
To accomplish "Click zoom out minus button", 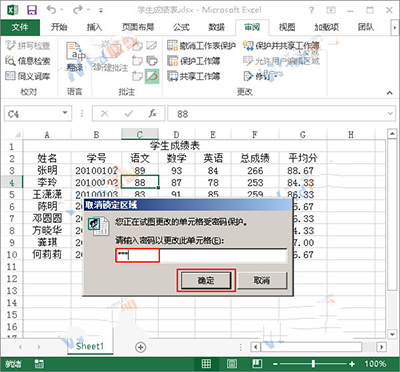I will (x=276, y=364).
